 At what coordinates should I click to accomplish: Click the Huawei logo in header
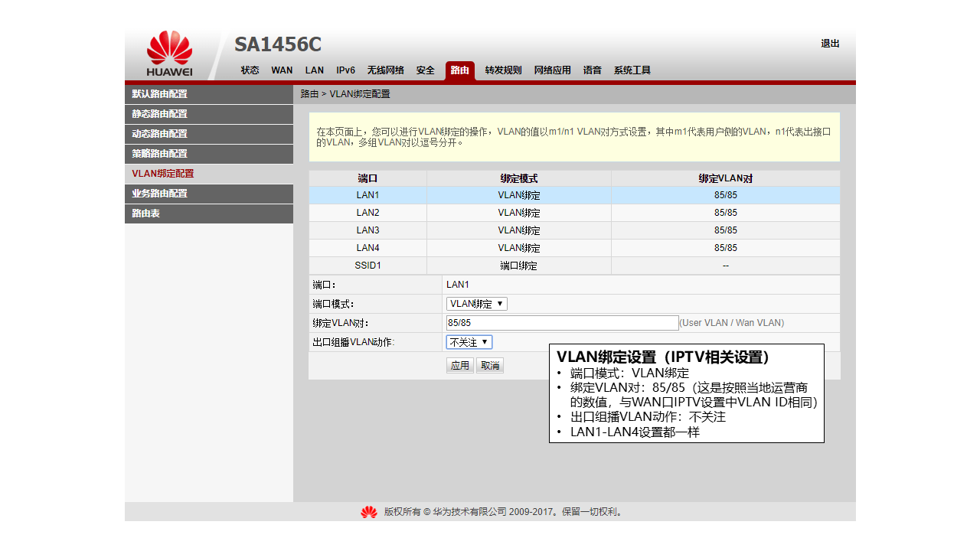click(169, 54)
